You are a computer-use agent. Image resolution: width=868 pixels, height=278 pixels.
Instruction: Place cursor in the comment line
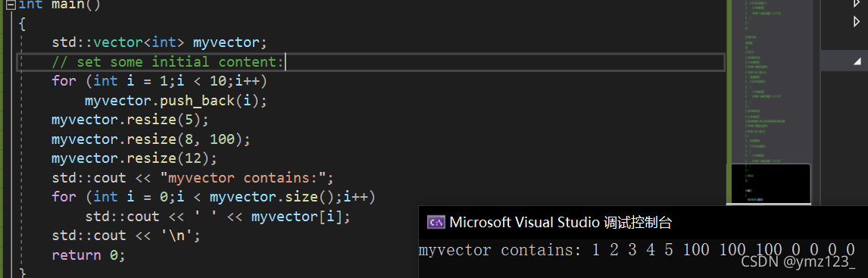pos(167,61)
